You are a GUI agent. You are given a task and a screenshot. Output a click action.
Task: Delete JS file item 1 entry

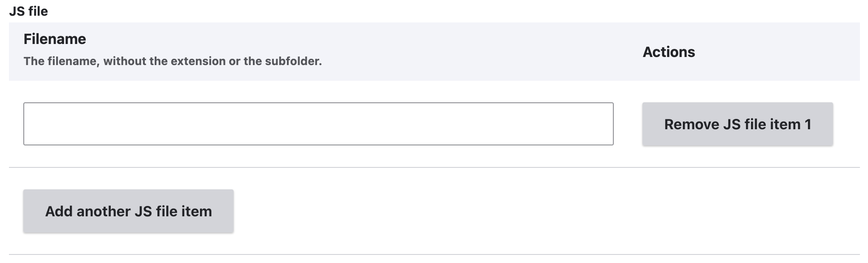(x=738, y=124)
